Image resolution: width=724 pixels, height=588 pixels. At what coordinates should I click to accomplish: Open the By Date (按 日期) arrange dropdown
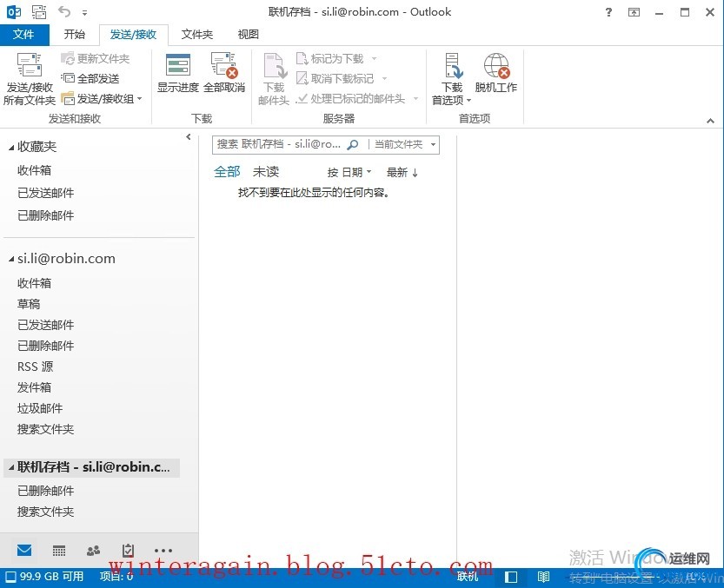tap(349, 173)
